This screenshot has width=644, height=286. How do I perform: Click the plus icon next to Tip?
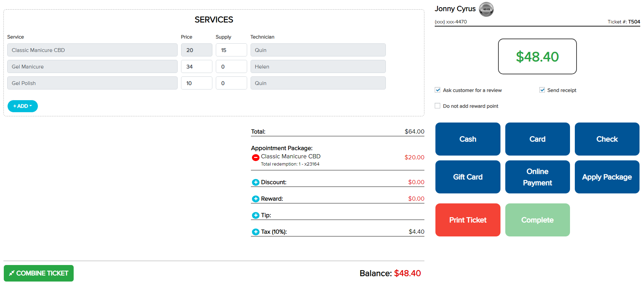point(255,215)
